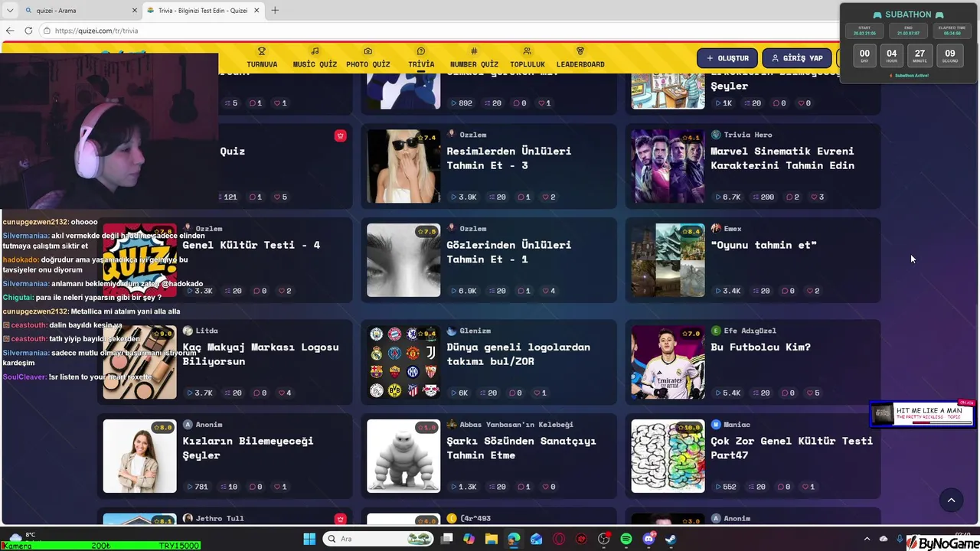Select the Trivia nav item
980x551 pixels.
pos(421,58)
